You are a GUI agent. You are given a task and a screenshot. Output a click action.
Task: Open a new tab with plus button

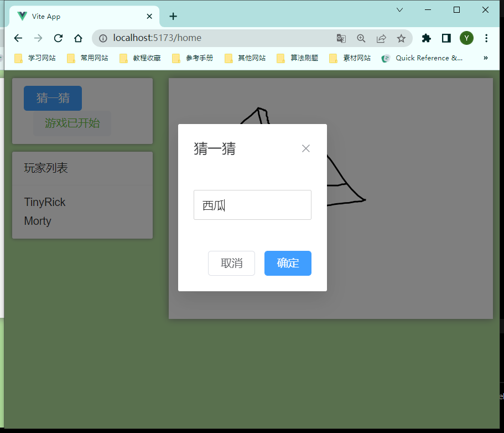(x=173, y=16)
